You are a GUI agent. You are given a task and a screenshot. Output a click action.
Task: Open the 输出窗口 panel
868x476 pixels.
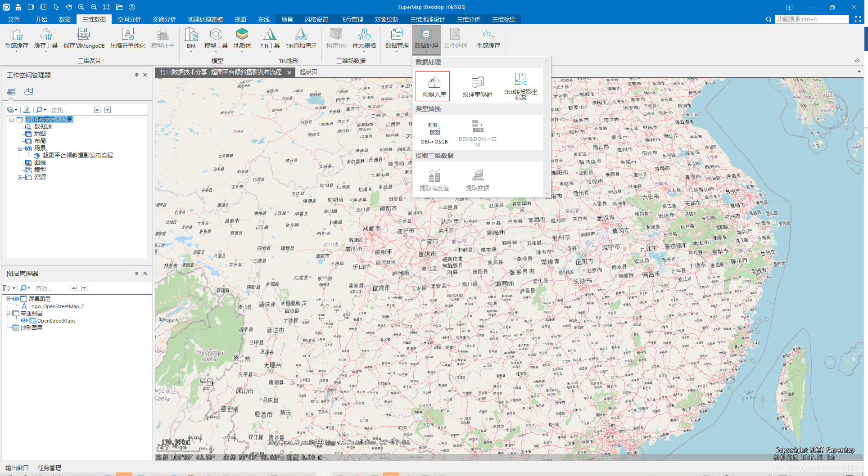17,468
